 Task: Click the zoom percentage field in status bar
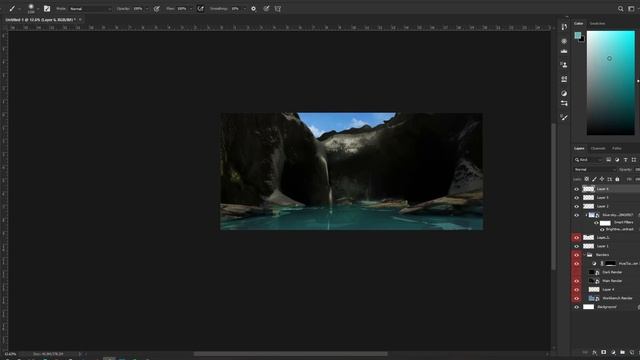11,354
